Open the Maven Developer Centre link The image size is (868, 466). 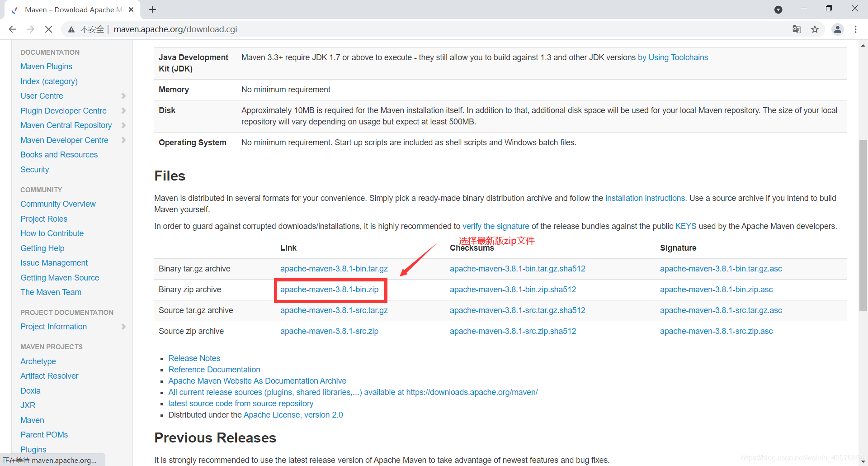64,140
